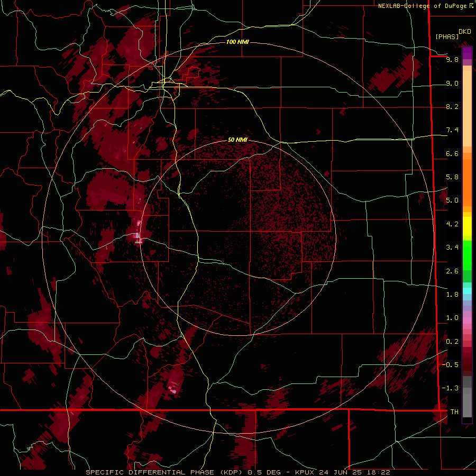476x476 pixels.
Task: Click the DKD label above the color scale
Action: point(464,32)
